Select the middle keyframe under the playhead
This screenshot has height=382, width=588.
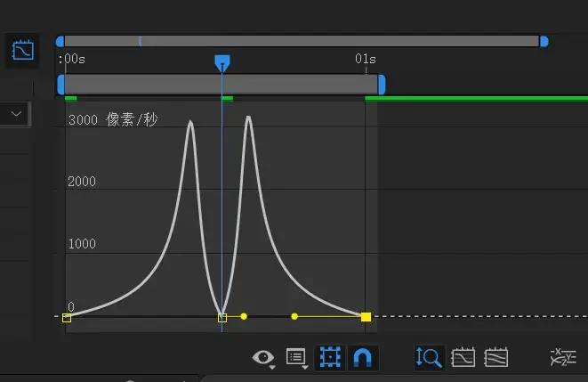(222, 318)
